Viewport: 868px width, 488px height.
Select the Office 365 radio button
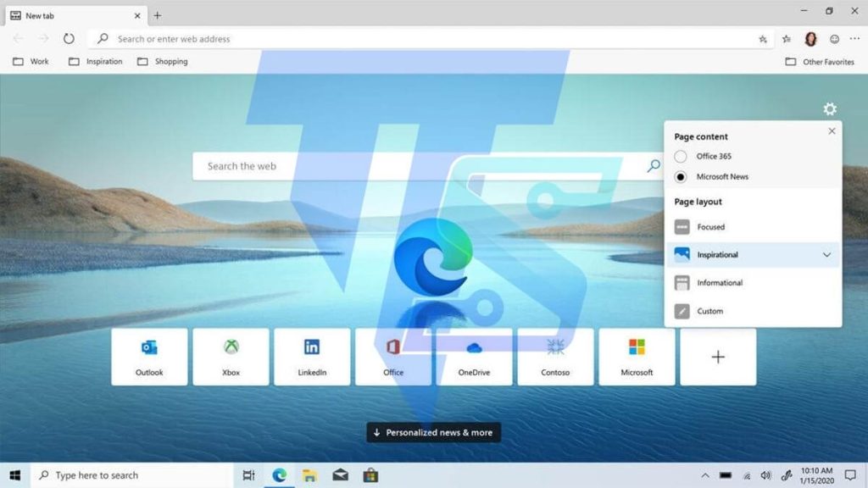click(681, 157)
